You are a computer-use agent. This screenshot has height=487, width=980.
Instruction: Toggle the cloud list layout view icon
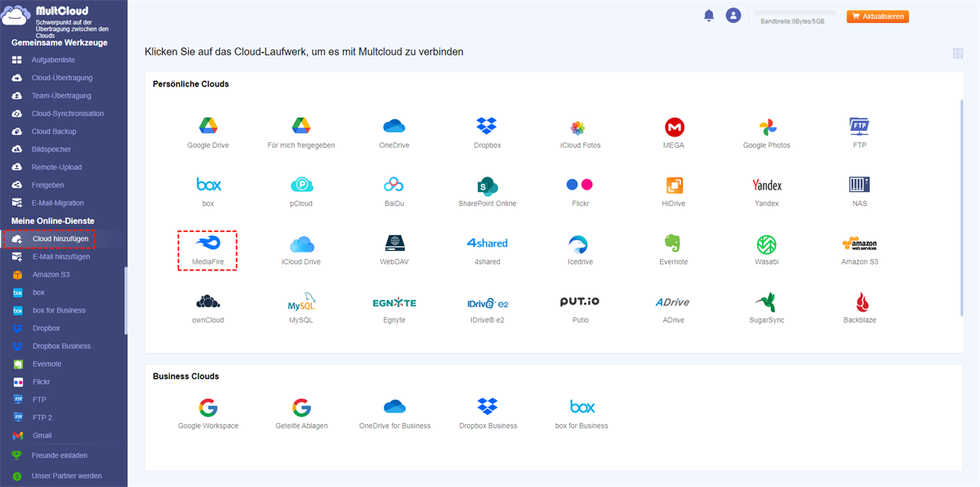click(958, 54)
